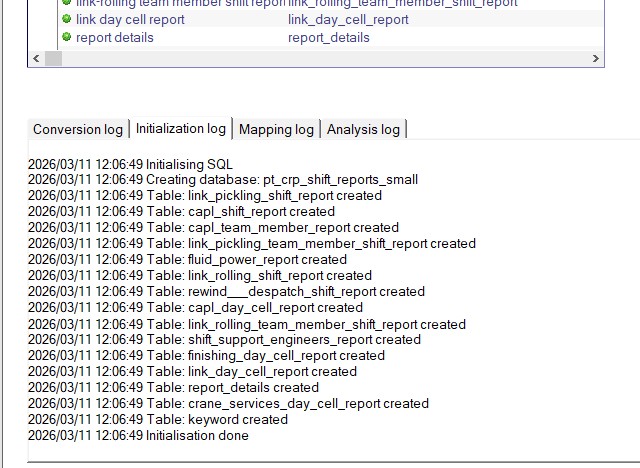
Task: Click the 'link_day_cell_report' table name cell
Action: tap(348, 19)
